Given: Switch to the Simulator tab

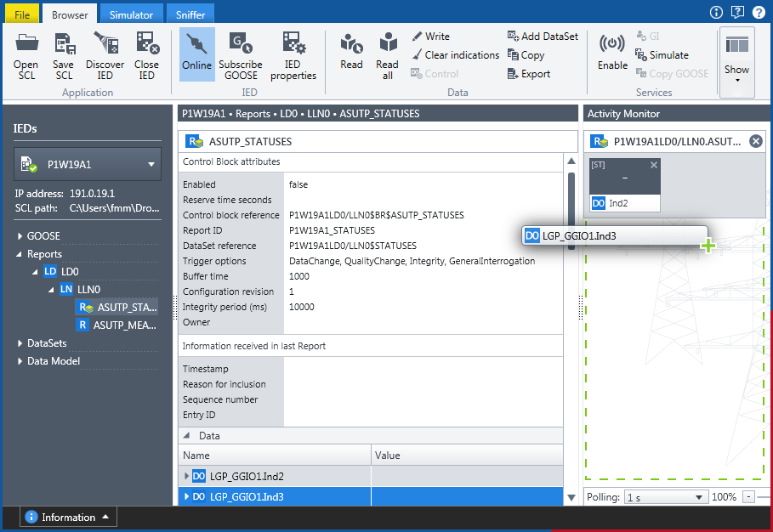Looking at the screenshot, I should click(x=131, y=14).
